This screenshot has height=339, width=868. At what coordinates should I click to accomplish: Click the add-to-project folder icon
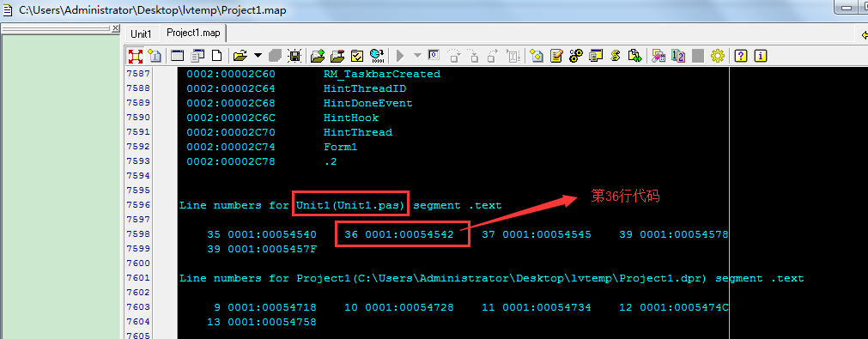pyautogui.click(x=318, y=55)
